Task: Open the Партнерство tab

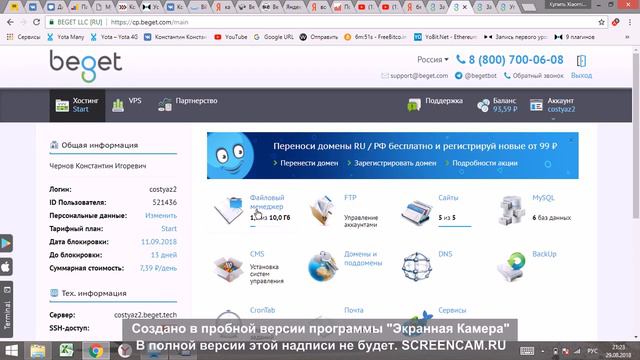Action: (188, 105)
